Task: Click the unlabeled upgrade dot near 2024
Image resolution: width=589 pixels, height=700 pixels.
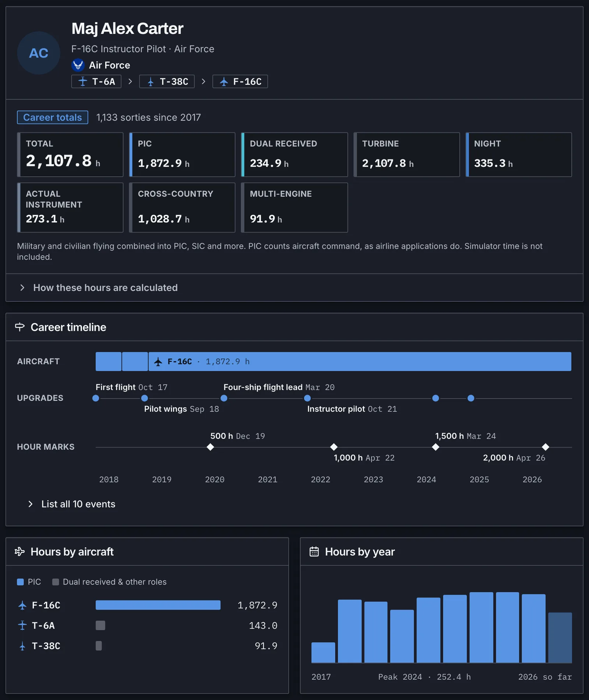Action: 435,398
